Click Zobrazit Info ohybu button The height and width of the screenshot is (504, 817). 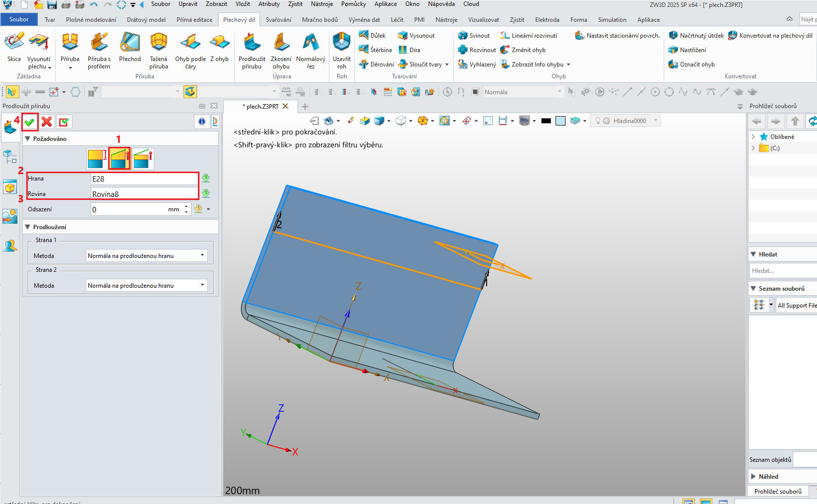click(x=532, y=64)
